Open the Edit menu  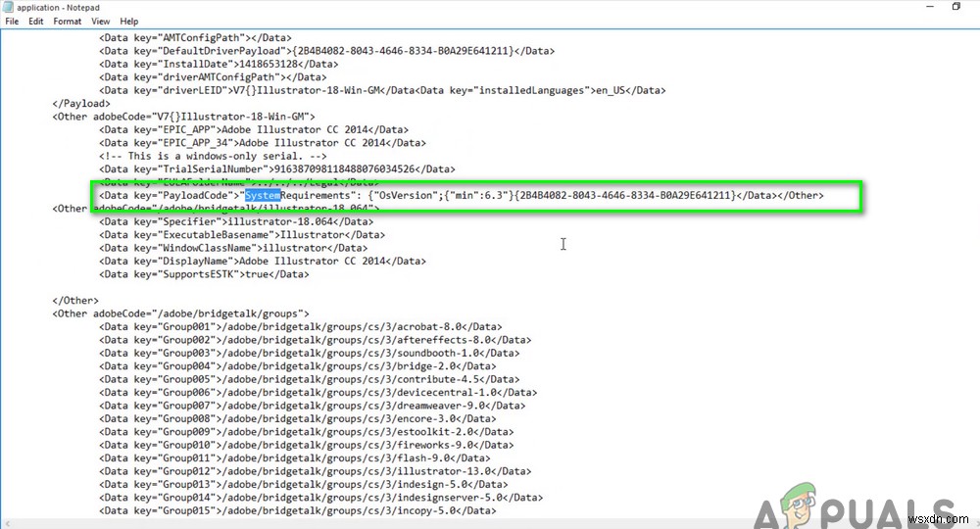[x=36, y=22]
